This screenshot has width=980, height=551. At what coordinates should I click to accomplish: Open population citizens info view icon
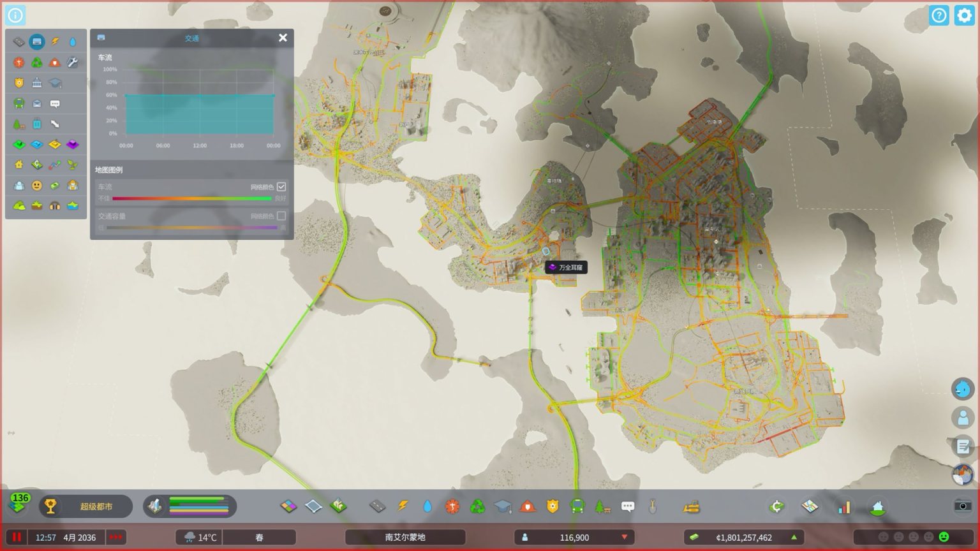point(19,185)
